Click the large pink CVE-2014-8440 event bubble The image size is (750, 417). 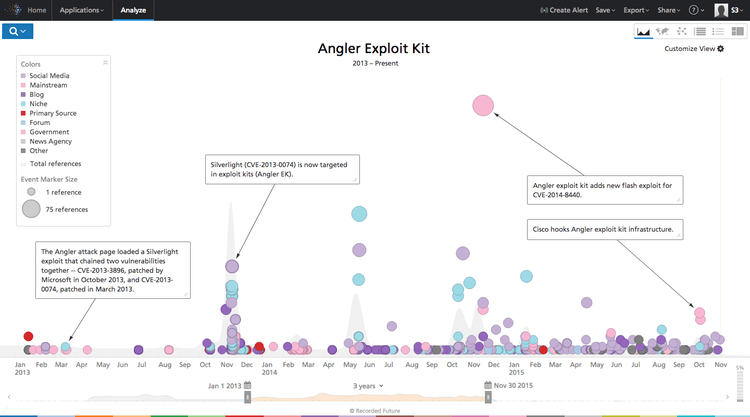pos(483,105)
